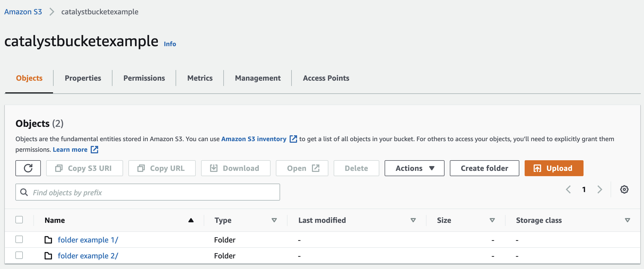Click page number 1 in pagination

tap(584, 189)
